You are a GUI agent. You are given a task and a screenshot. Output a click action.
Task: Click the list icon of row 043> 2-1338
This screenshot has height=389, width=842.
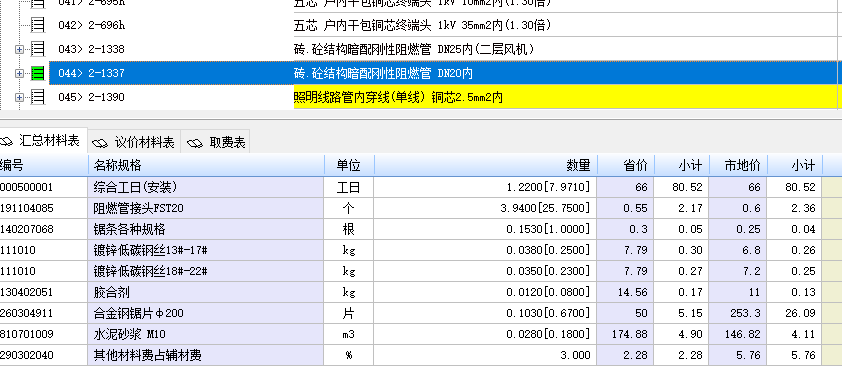(38, 49)
